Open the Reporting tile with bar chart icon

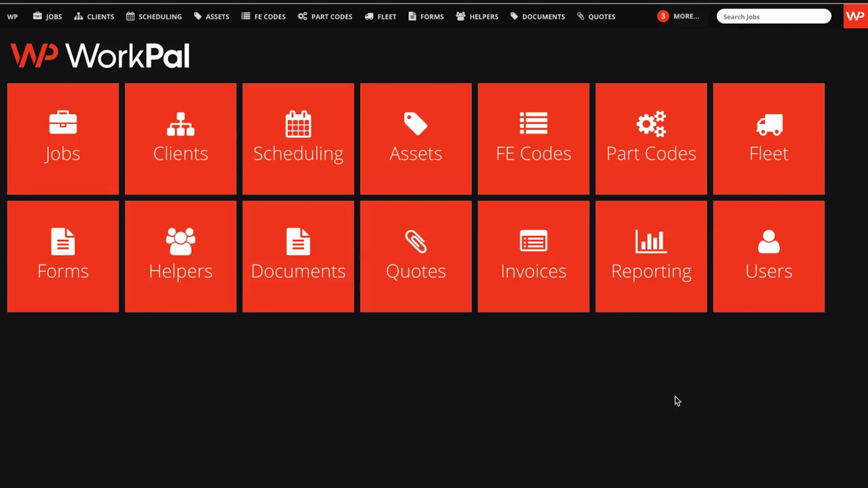pos(651,256)
